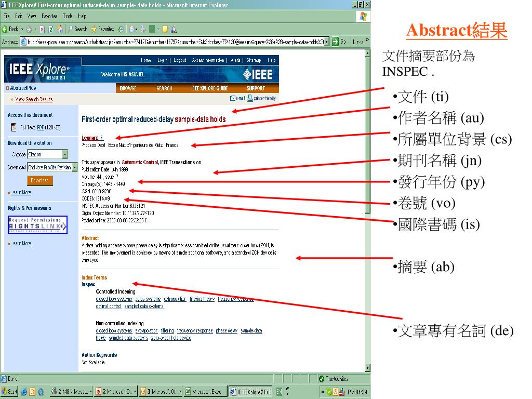Click the 'optimal control' index term link
Viewport: 532px width, 399px height.
109,306
